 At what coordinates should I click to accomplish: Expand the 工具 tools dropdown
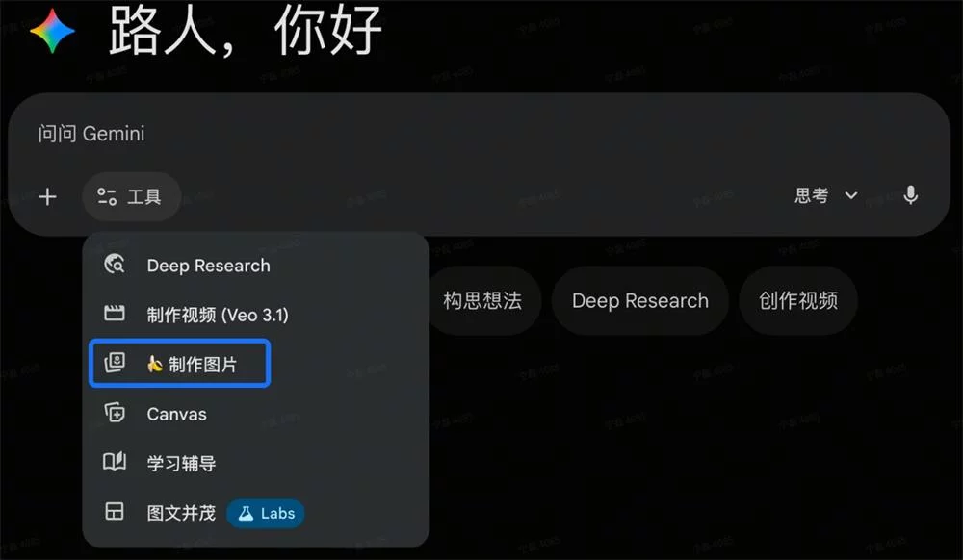(131, 196)
